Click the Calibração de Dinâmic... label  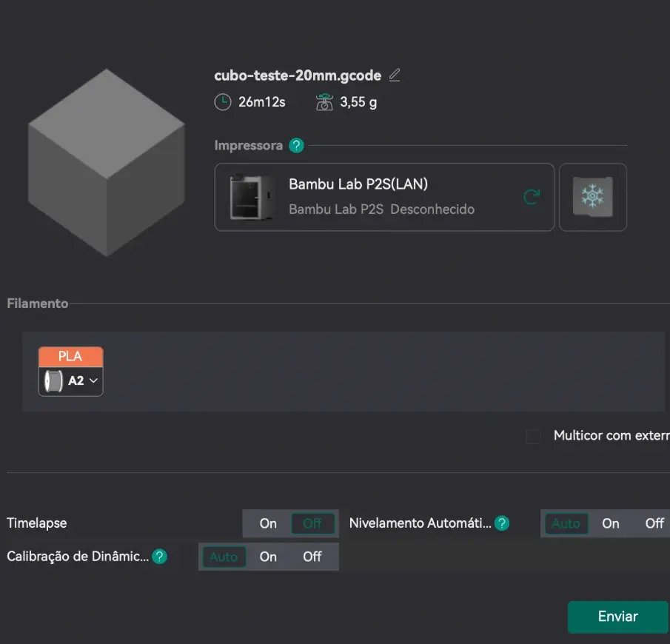tap(78, 557)
